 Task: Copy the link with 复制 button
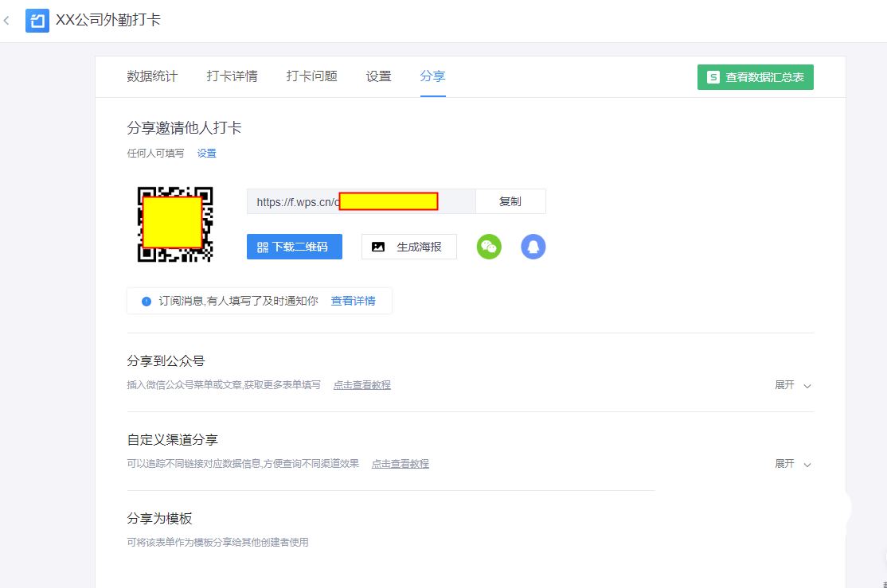click(x=510, y=201)
